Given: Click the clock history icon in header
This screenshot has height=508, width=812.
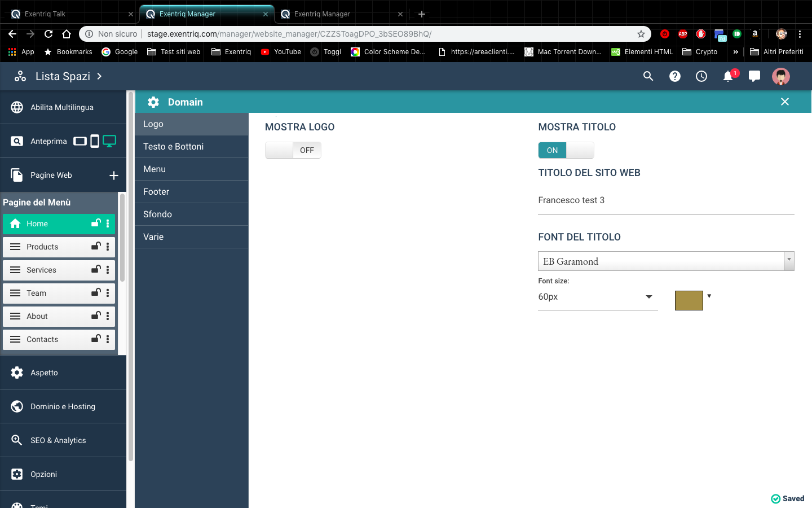Looking at the screenshot, I should (x=701, y=76).
